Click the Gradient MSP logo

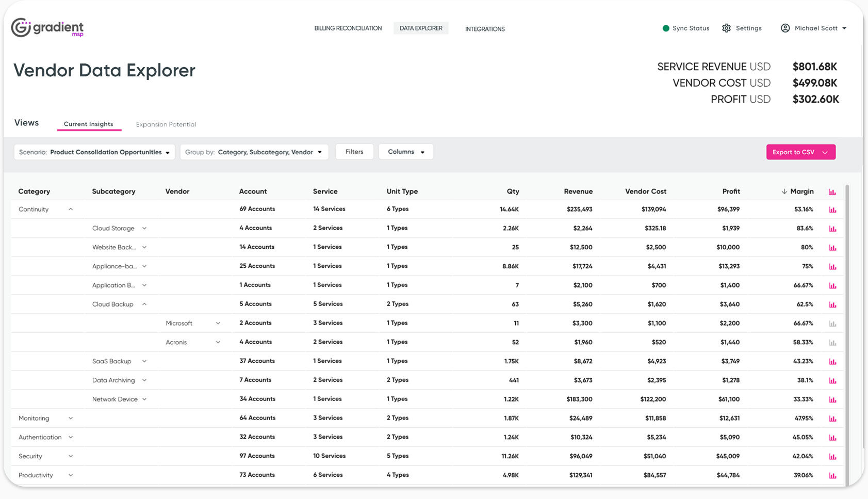click(x=47, y=28)
